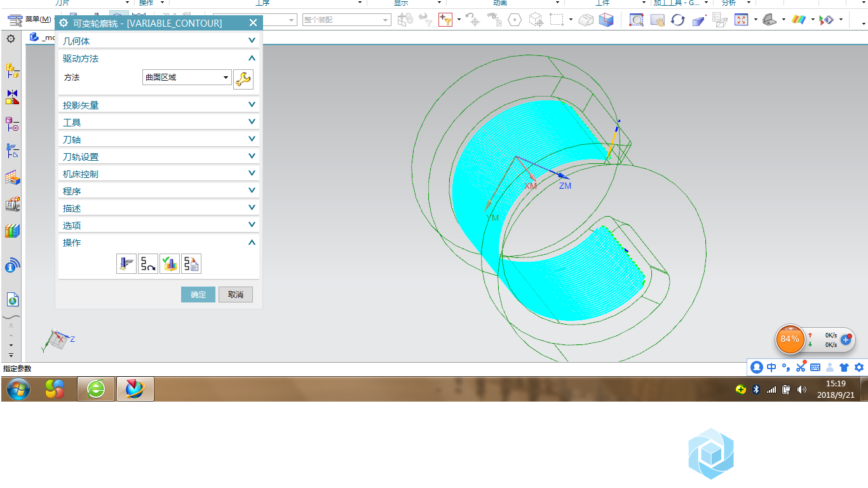Click the rectangle selection dashed-box icon
The height and width of the screenshot is (488, 868).
[x=557, y=20]
